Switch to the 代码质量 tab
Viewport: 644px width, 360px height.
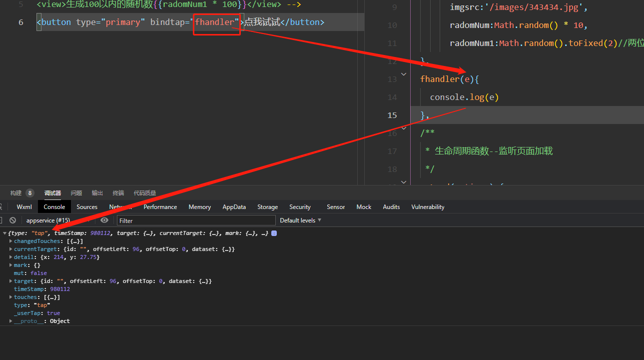click(145, 193)
